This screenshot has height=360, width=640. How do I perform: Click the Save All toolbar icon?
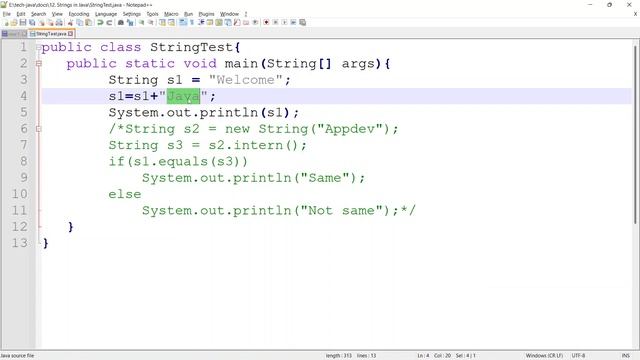click(32, 22)
